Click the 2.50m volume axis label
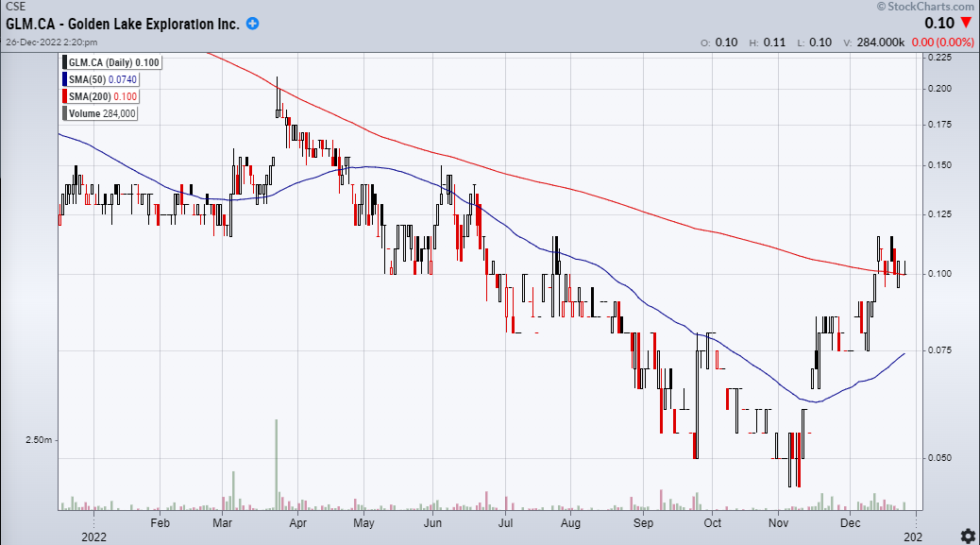 click(39, 440)
